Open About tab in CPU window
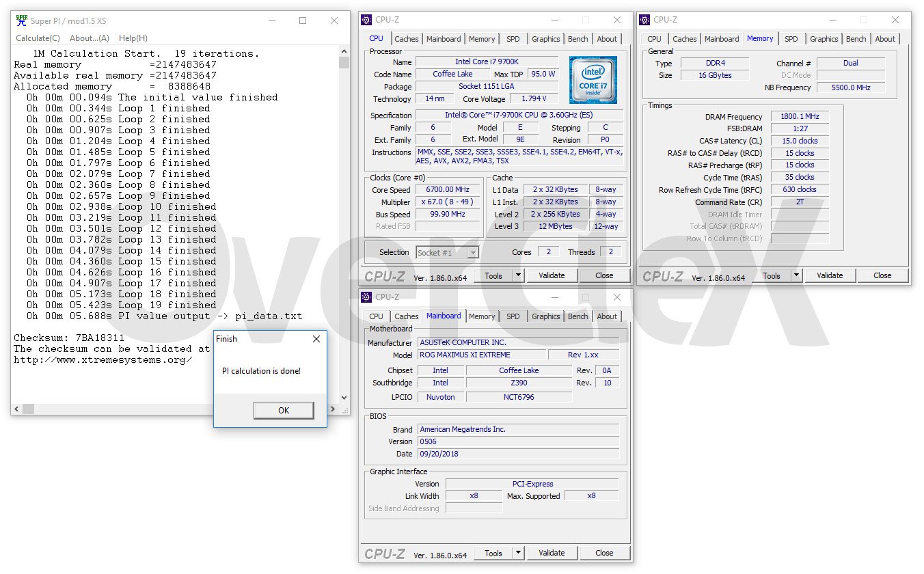924x574 pixels. [607, 39]
